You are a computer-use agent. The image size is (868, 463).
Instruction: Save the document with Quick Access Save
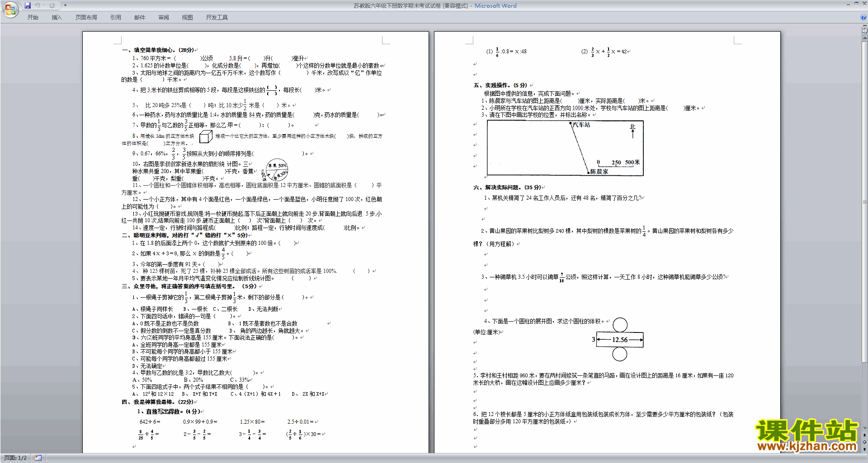[28, 5]
